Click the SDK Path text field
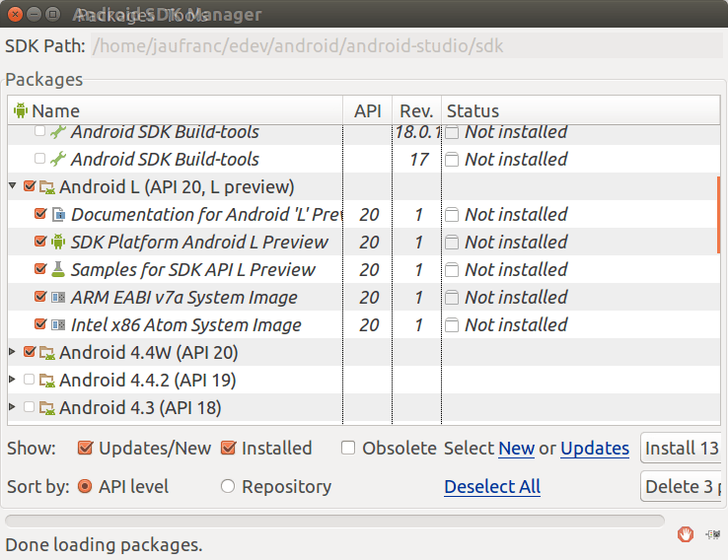Viewport: 728px width, 560px height. coord(406,46)
